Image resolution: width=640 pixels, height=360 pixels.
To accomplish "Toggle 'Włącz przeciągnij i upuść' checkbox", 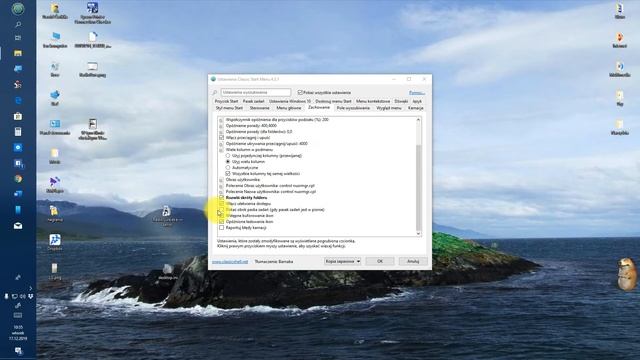I will click(x=221, y=138).
